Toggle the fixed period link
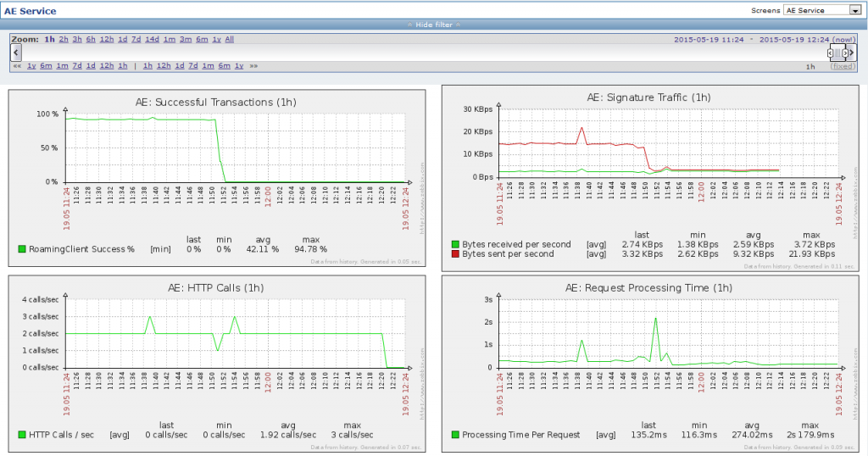The width and height of the screenshot is (868, 456). click(843, 66)
